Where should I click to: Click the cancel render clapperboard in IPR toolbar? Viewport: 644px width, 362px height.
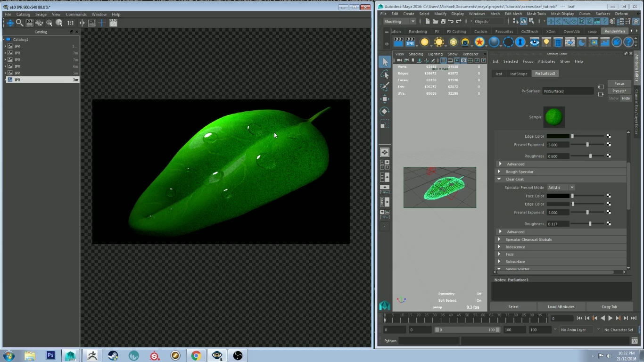tap(113, 23)
